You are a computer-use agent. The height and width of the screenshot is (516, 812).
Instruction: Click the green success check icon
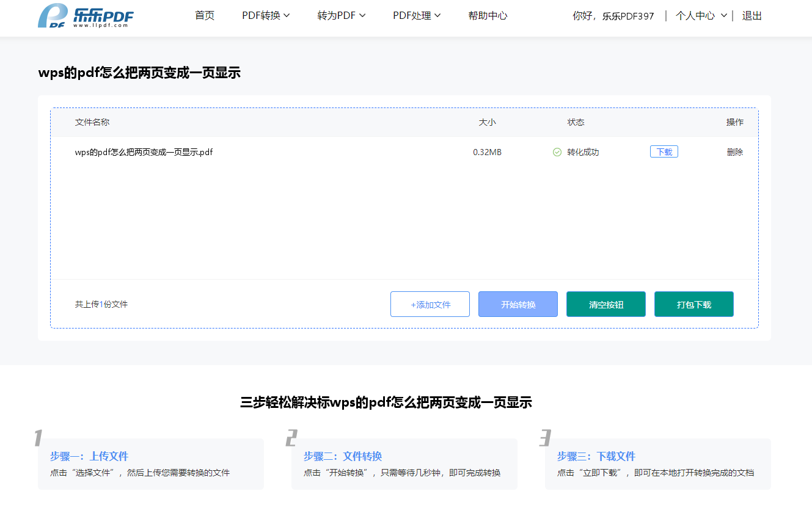[557, 152]
